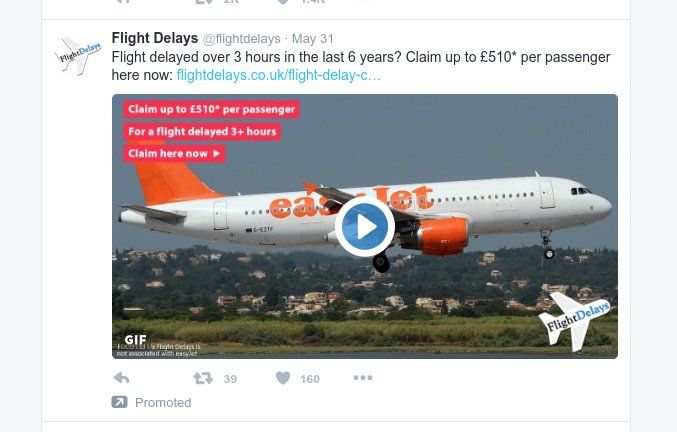
Task: Open the May 31 timestamp link
Action: (314, 39)
